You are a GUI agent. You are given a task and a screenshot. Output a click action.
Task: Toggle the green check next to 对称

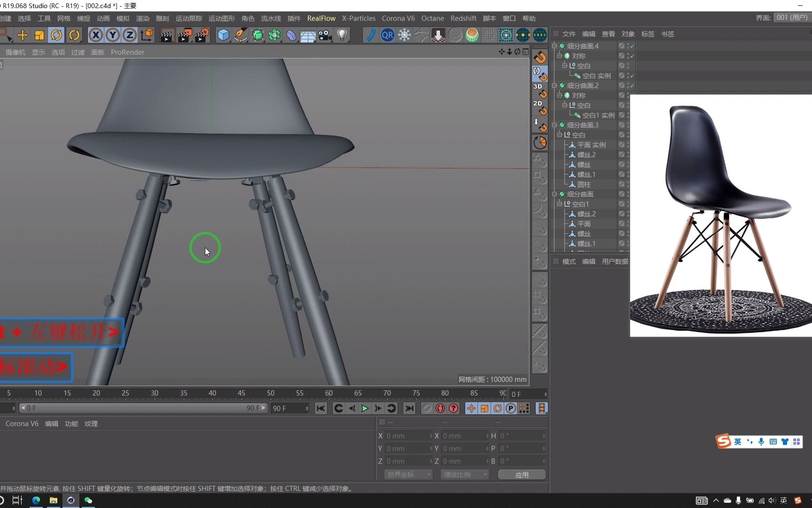(x=632, y=56)
